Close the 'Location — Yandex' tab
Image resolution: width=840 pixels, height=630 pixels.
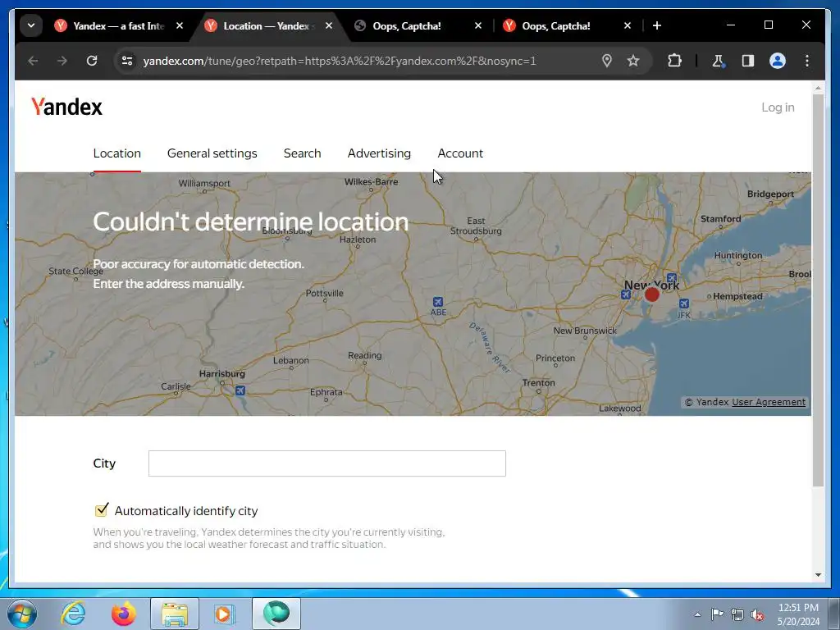point(329,25)
